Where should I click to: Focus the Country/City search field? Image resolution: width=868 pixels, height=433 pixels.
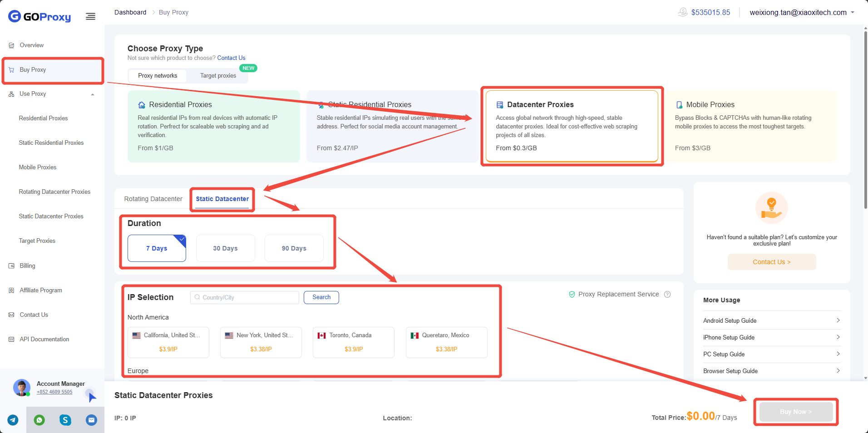tap(245, 297)
